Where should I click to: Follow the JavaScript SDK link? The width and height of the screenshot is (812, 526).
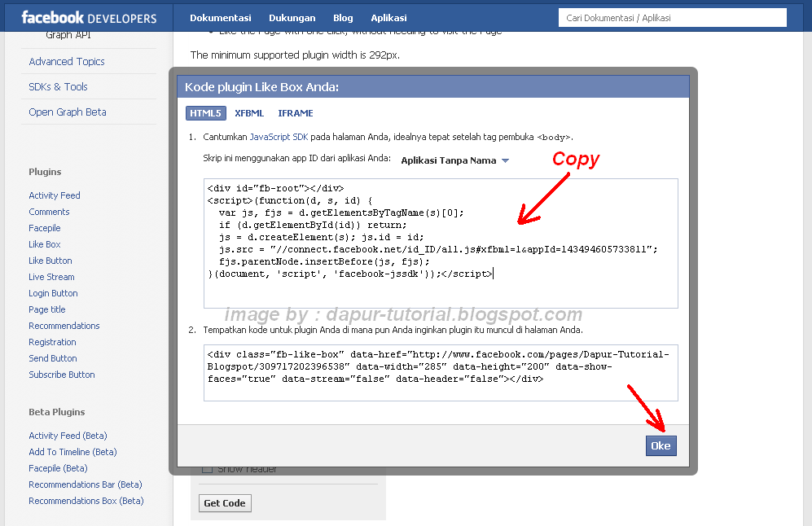point(279,137)
